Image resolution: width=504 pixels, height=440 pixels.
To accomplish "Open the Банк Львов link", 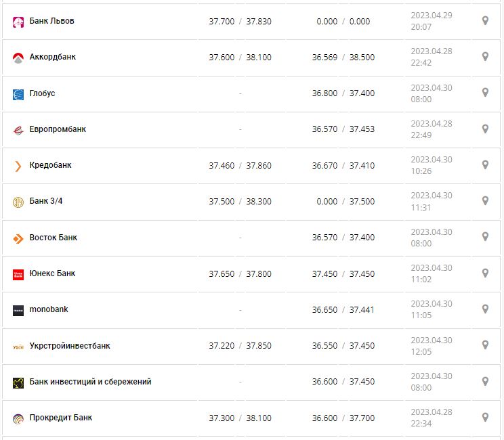I will coord(52,21).
